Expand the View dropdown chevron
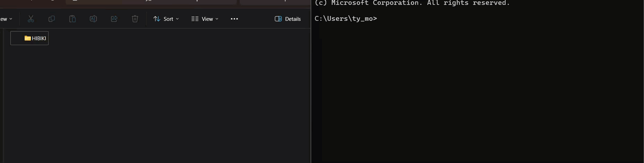The width and height of the screenshot is (644, 163). [x=217, y=19]
